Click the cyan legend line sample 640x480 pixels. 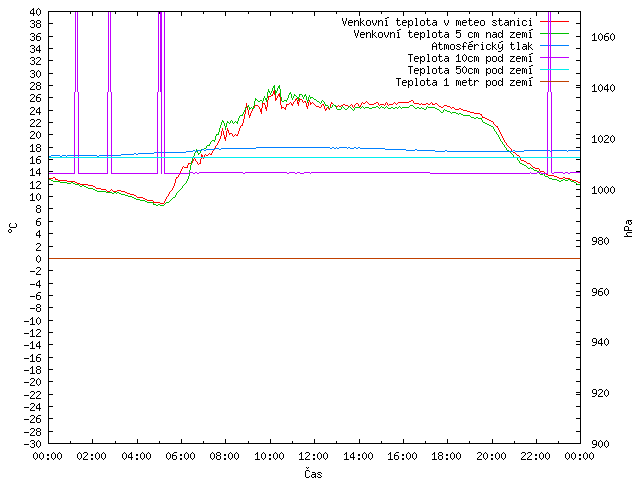coord(554,69)
